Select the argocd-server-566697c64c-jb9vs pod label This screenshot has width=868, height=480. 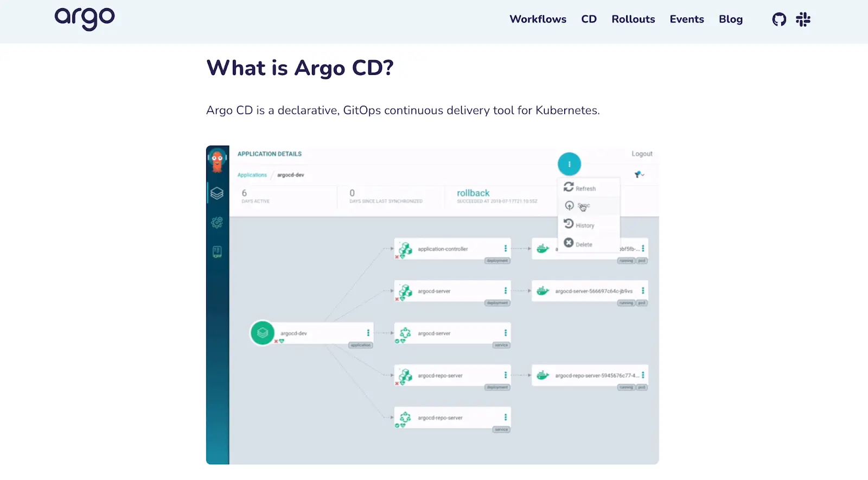coord(593,291)
